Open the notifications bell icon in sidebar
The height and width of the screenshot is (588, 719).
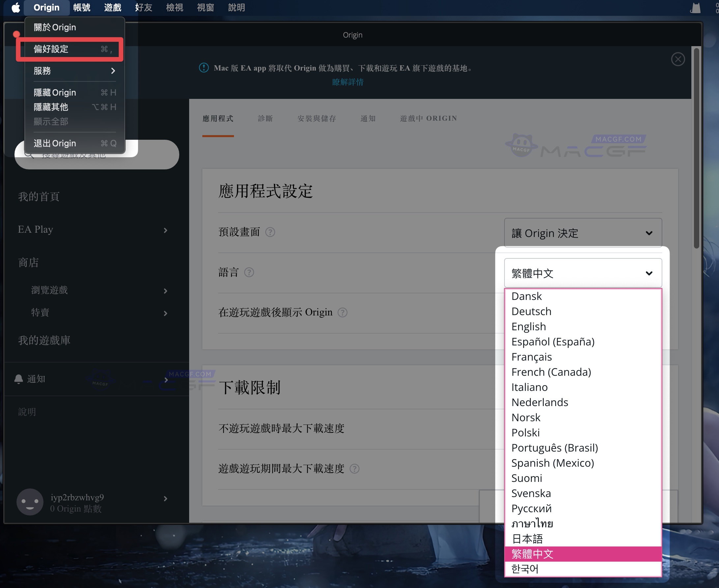point(19,379)
